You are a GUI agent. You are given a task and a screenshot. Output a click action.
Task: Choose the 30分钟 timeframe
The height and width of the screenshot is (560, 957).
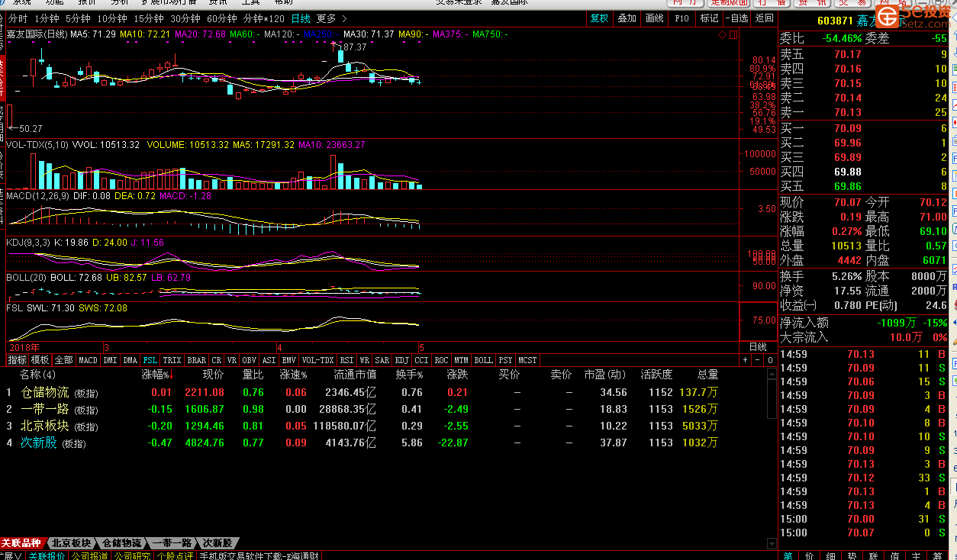click(x=185, y=18)
